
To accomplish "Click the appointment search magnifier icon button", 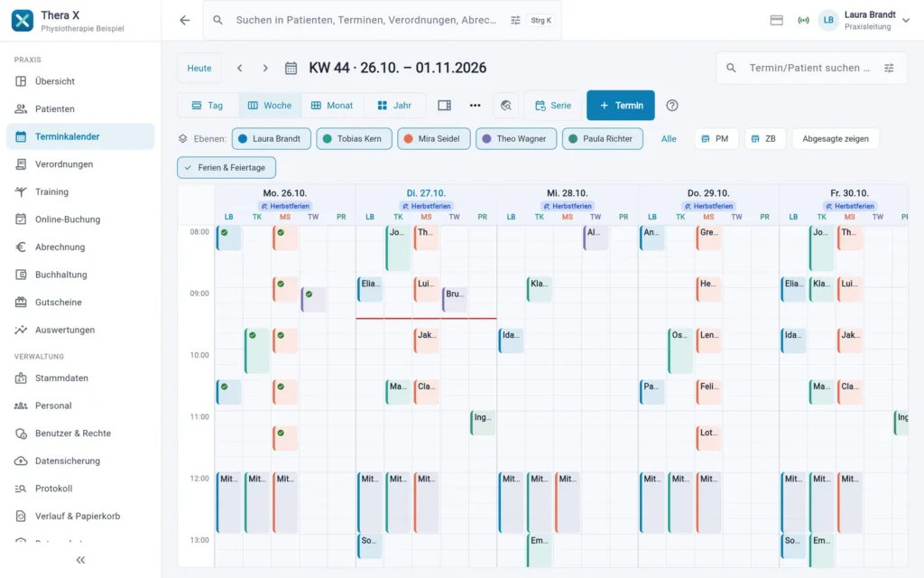I will (x=506, y=105).
